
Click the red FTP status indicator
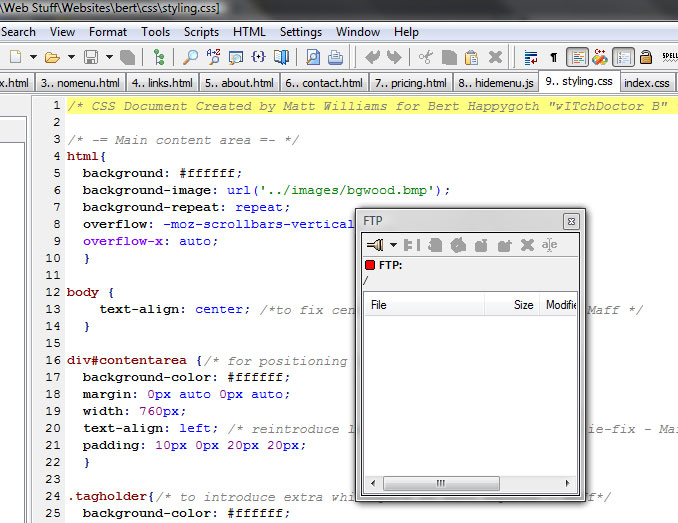point(370,265)
